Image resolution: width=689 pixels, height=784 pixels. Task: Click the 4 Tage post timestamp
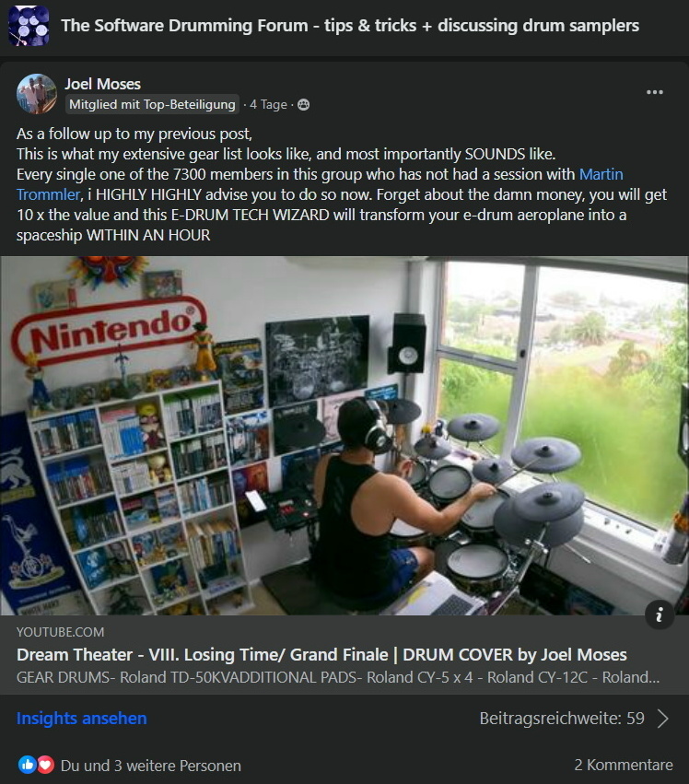coord(268,104)
